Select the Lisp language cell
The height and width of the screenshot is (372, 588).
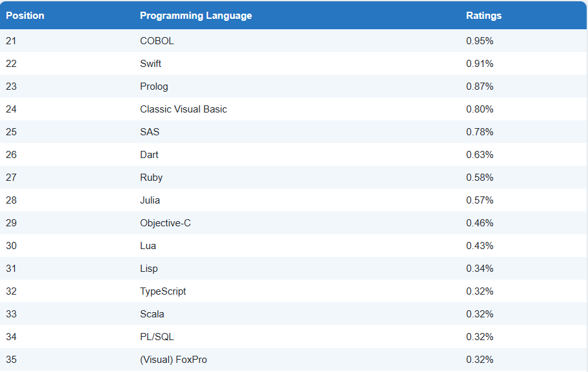click(x=149, y=269)
